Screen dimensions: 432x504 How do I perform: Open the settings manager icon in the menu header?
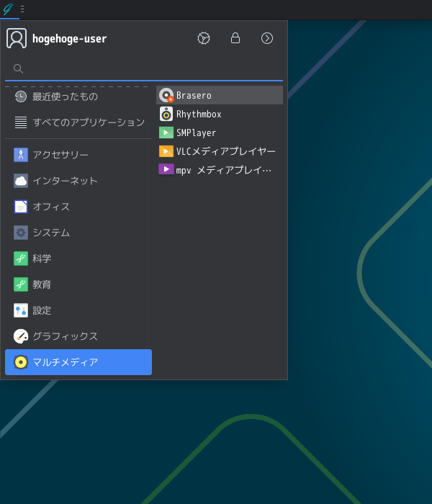pyautogui.click(x=204, y=38)
